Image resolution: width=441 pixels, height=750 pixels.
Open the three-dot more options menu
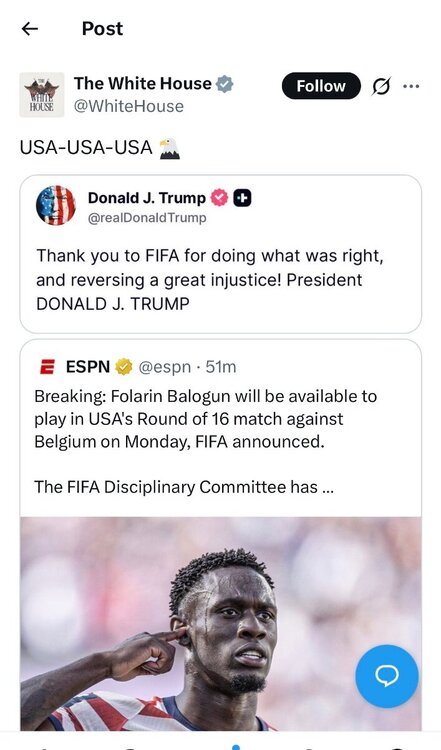(411, 87)
